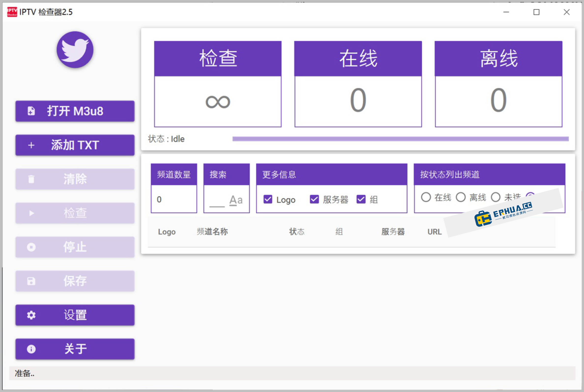Click the 0 value in 离线 card

coord(499,100)
